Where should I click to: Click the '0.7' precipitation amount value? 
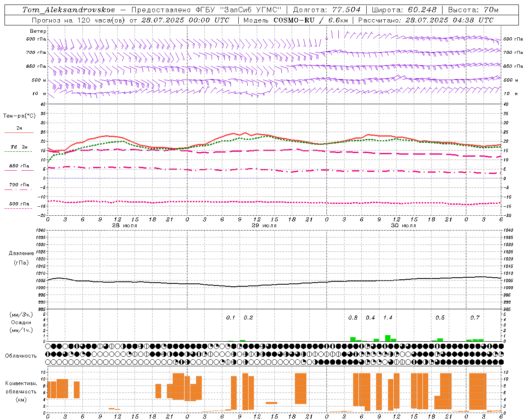(x=475, y=318)
